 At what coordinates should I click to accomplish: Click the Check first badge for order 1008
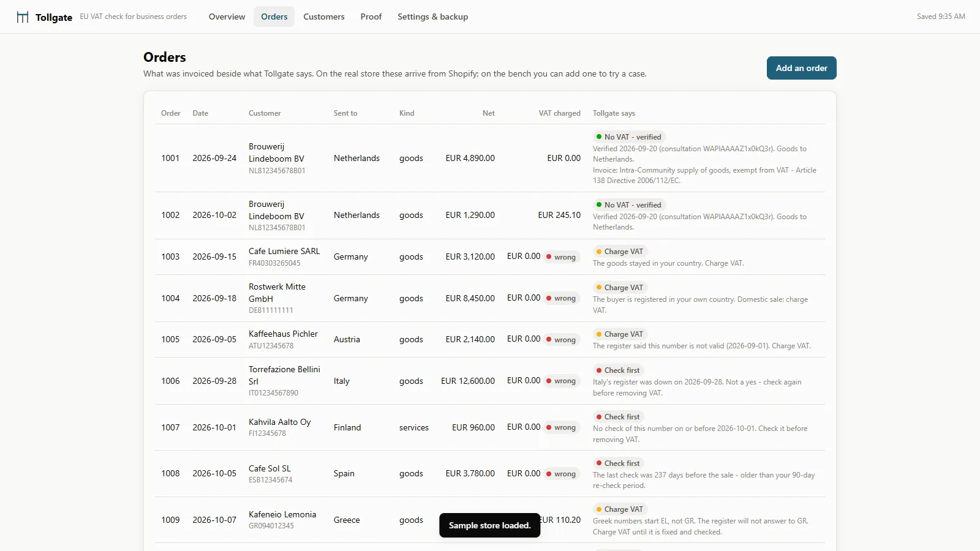pos(618,463)
